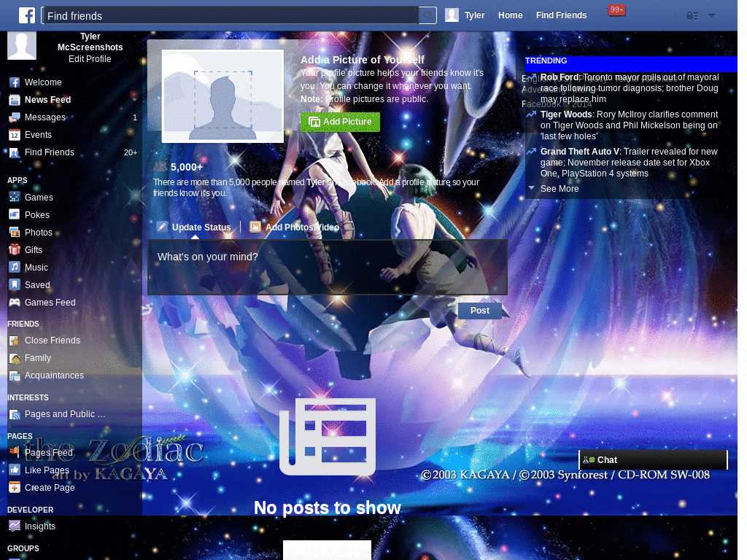Viewport: 747px width, 560px height.
Task: Click the Edit Profile link
Action: tap(90, 59)
